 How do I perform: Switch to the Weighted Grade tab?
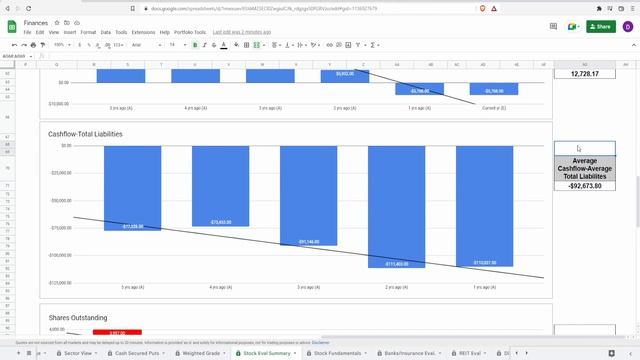click(201, 353)
